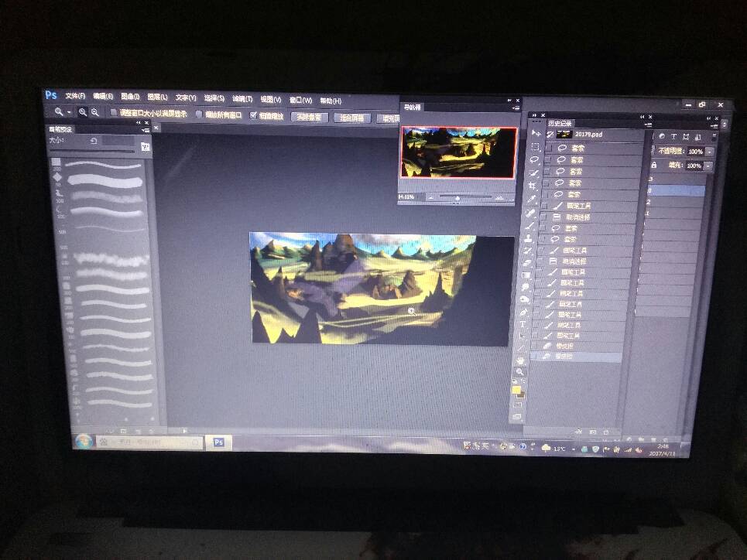Image resolution: width=747 pixels, height=560 pixels.
Task: Reset brush size with the restore icon
Action: tap(94, 141)
